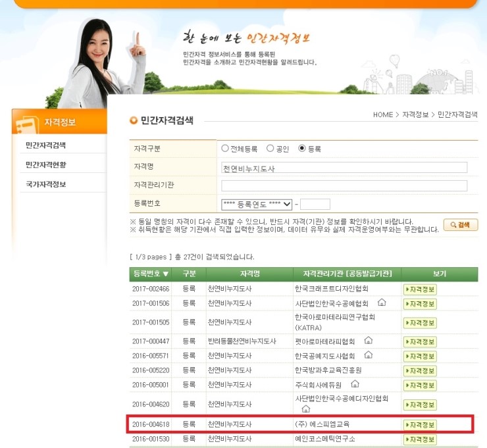Viewport: 487px width, 448px height.
Task: View 자격정보 for 2016-005220
Action: coord(421,370)
